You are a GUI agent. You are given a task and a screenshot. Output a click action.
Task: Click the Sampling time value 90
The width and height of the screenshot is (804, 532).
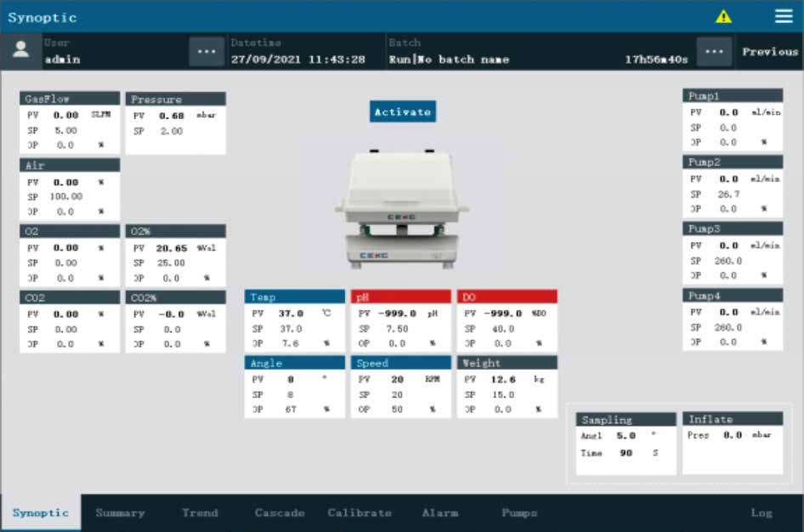(x=626, y=453)
